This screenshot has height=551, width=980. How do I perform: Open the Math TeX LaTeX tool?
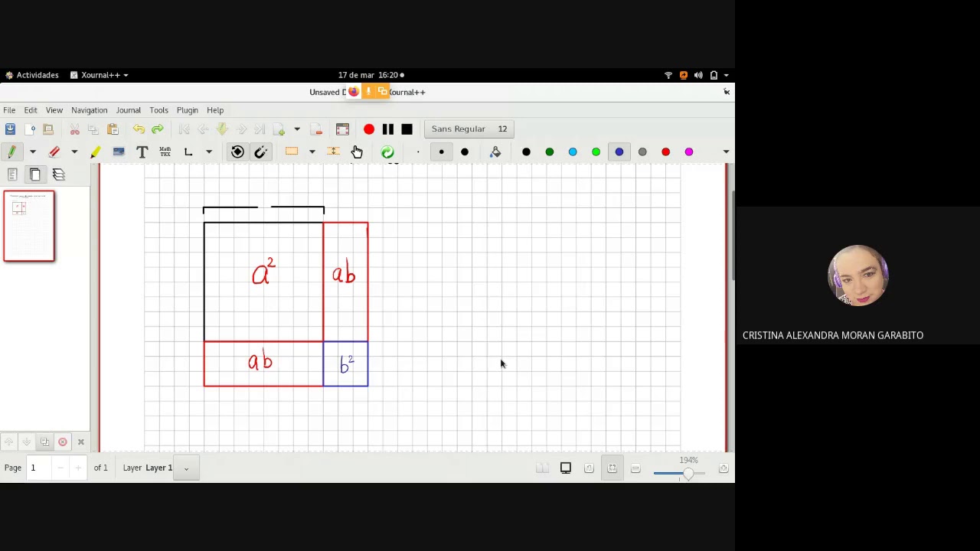click(x=165, y=152)
